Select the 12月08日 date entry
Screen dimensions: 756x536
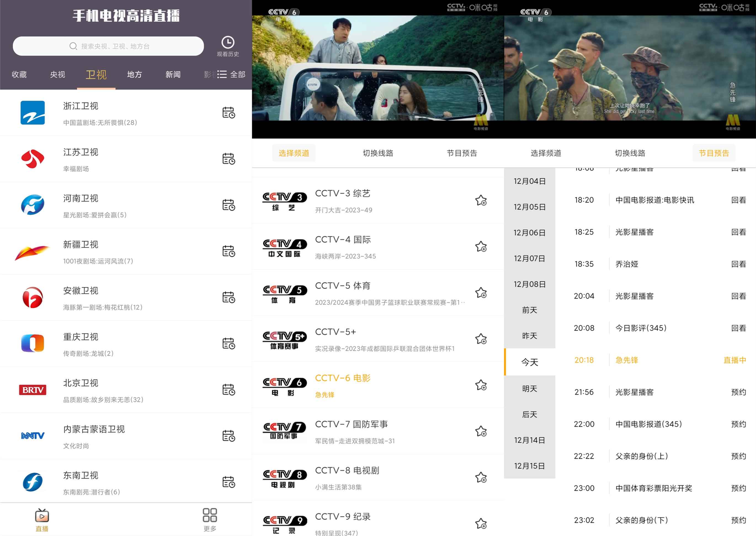(x=529, y=284)
